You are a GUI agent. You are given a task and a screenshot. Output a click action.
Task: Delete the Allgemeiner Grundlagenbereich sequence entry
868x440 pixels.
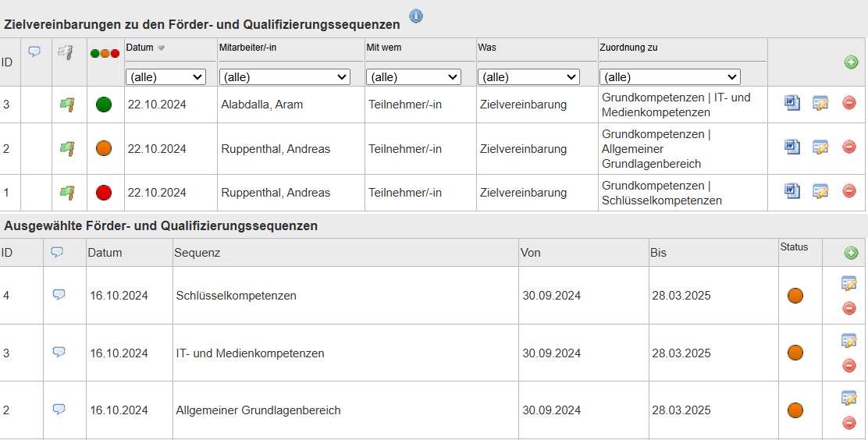(x=849, y=424)
